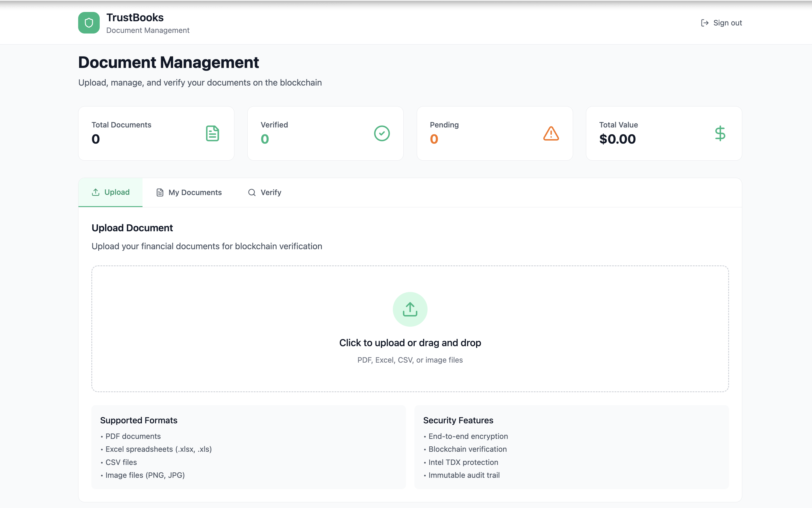Click the TrustBooks brand name in header
Image resolution: width=812 pixels, height=508 pixels.
(135, 17)
